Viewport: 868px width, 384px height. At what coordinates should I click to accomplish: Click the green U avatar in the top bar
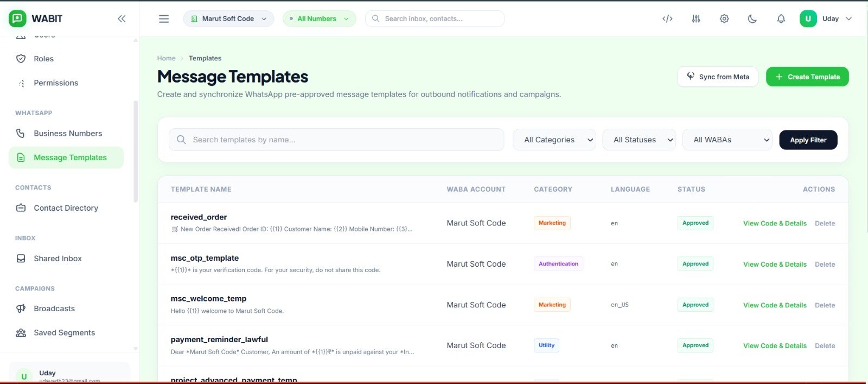pos(808,18)
